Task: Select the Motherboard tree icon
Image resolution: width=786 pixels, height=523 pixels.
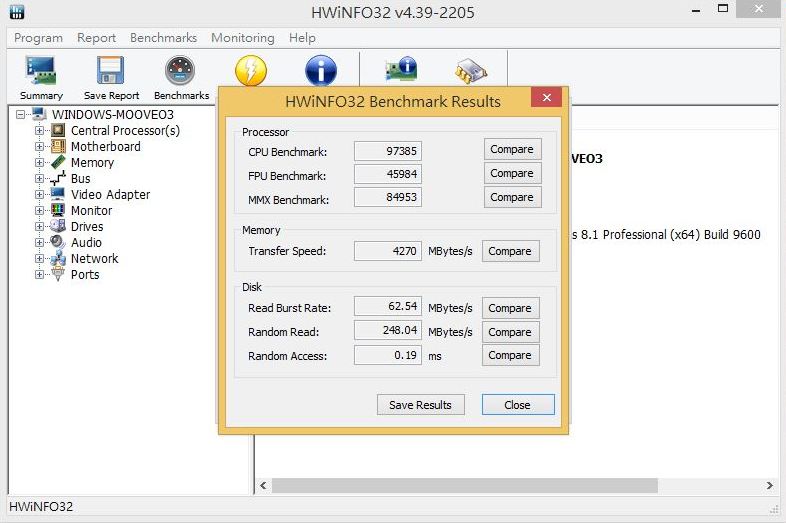Action: click(x=58, y=146)
